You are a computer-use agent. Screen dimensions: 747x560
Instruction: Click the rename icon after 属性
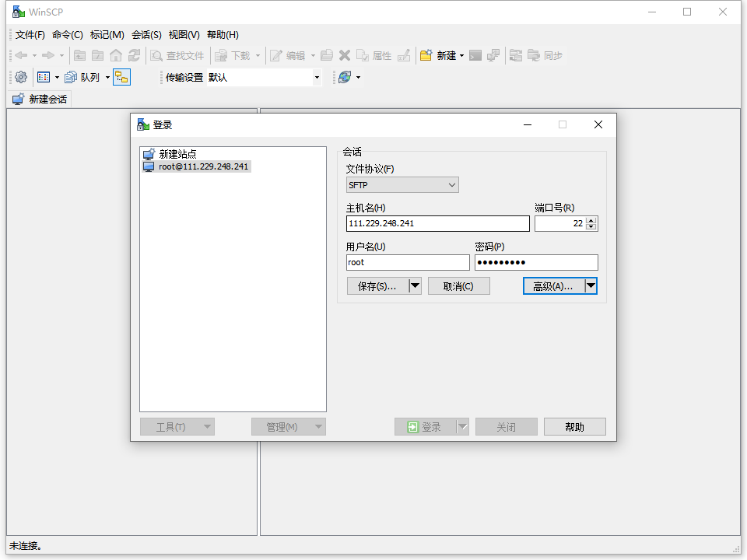(404, 56)
